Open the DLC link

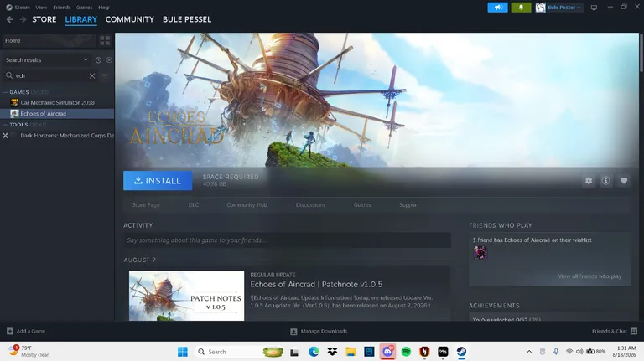click(194, 204)
